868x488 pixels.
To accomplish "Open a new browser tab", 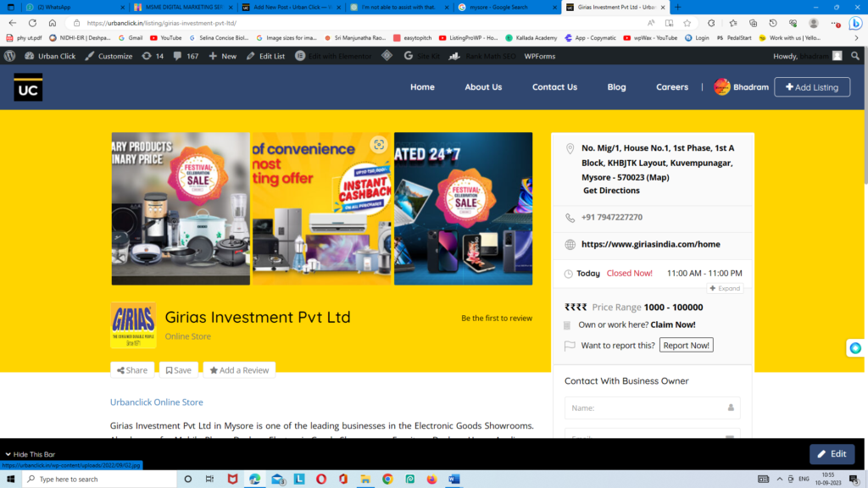I will tap(678, 7).
